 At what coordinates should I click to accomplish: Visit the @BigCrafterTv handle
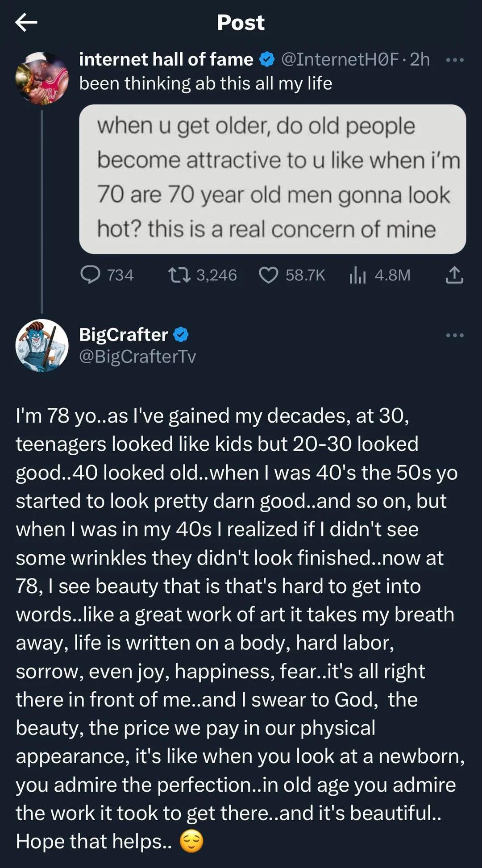click(x=137, y=357)
